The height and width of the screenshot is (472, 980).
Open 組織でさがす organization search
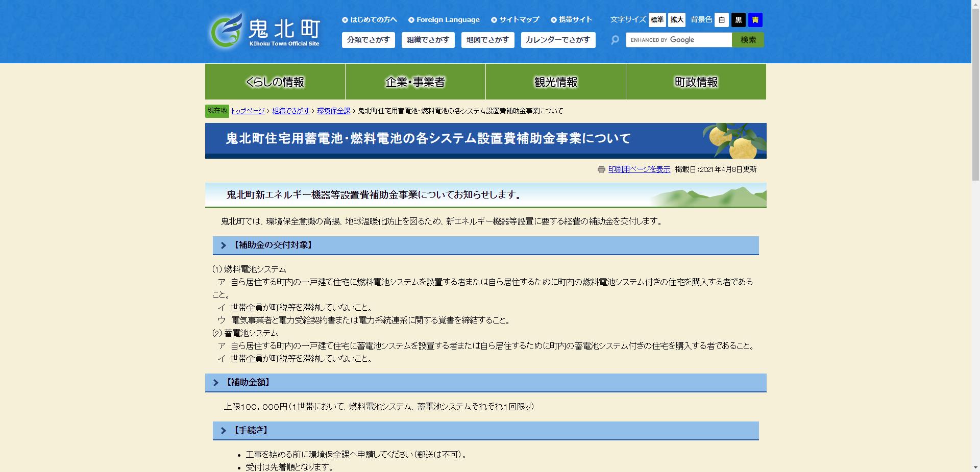[x=428, y=40]
